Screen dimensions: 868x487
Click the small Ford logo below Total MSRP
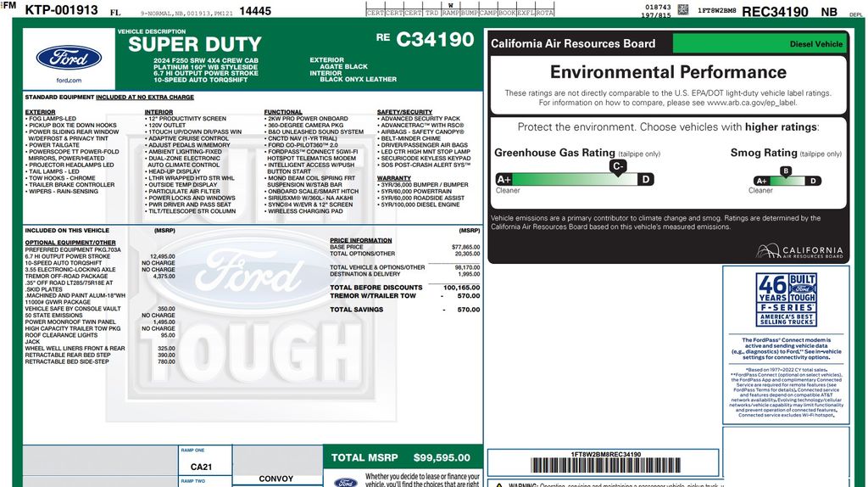pos(345,482)
